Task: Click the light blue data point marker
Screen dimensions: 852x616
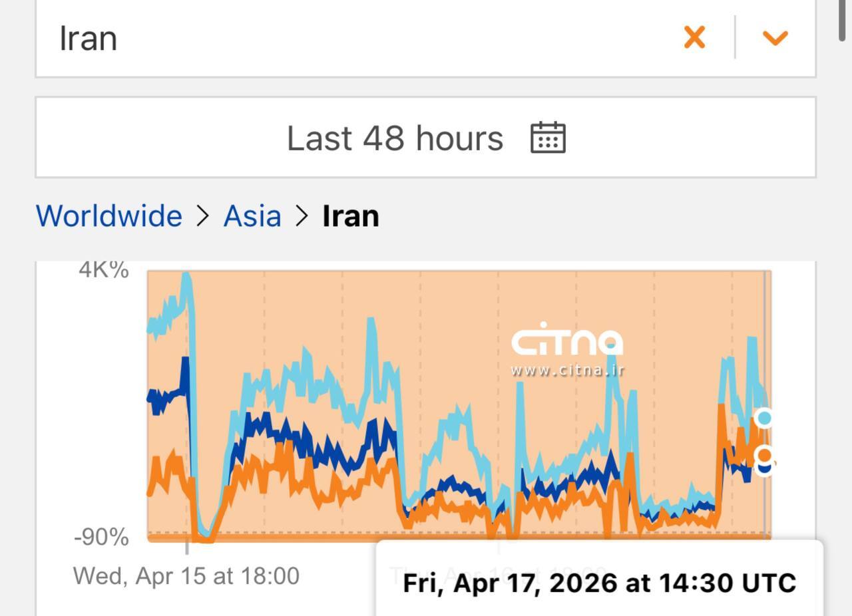Action: pos(764,418)
